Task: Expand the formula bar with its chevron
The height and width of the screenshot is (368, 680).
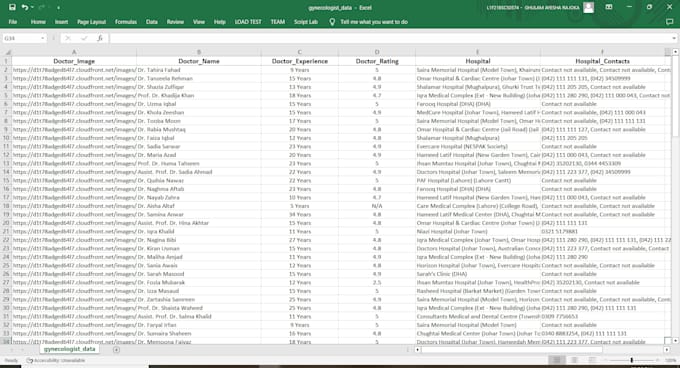Action: click(674, 38)
